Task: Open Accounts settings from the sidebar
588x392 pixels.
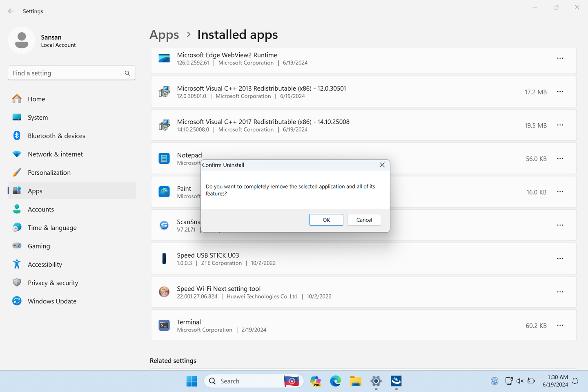Action: 41,209
